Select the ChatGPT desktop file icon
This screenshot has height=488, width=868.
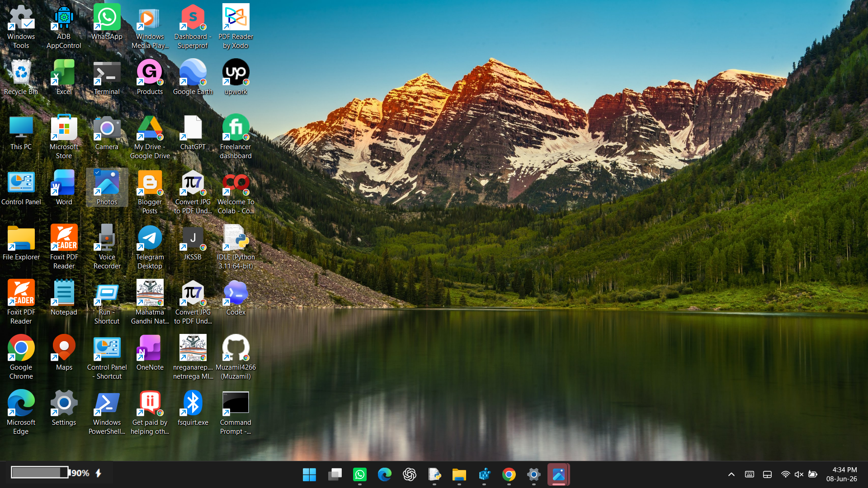[x=193, y=133]
